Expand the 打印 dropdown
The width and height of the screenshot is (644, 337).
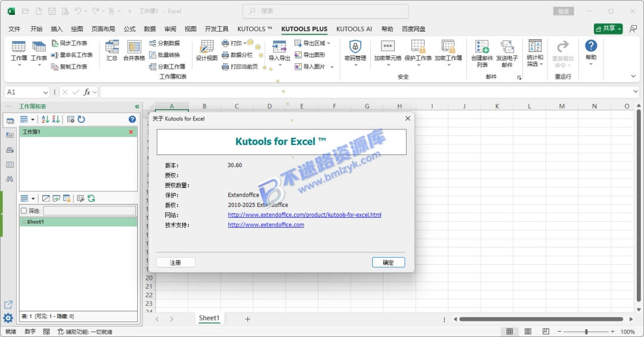pos(245,43)
